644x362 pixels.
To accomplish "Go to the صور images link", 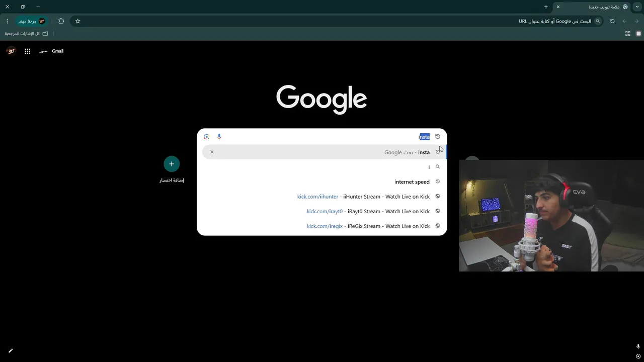I will click(x=43, y=51).
